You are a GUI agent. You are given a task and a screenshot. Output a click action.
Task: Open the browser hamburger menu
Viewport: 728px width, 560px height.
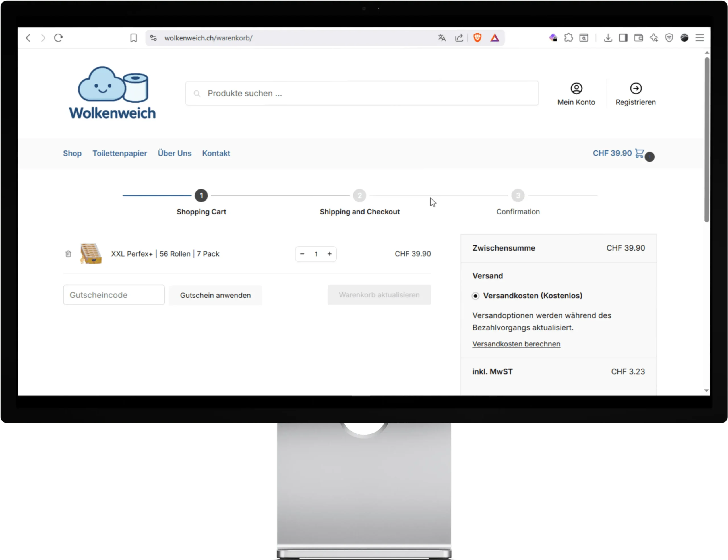(x=699, y=38)
